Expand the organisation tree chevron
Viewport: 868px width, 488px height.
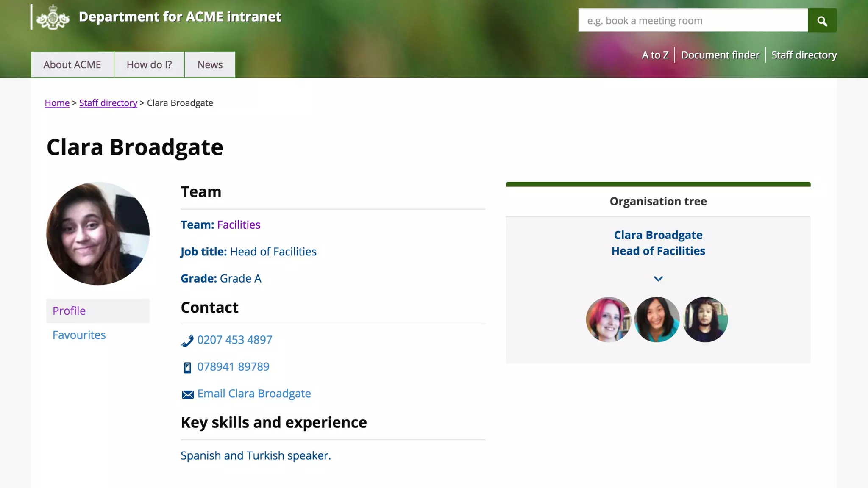(x=658, y=279)
